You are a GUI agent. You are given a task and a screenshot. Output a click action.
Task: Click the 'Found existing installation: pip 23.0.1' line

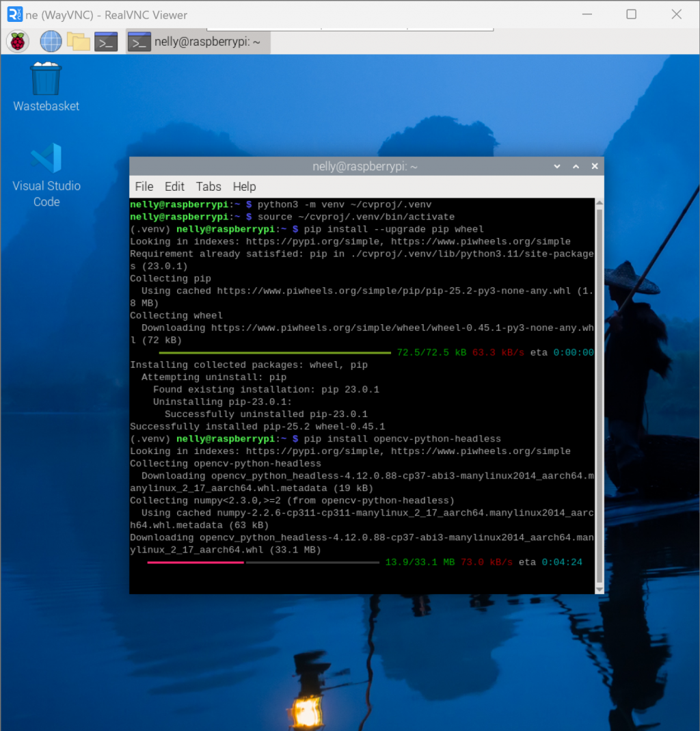tap(266, 390)
